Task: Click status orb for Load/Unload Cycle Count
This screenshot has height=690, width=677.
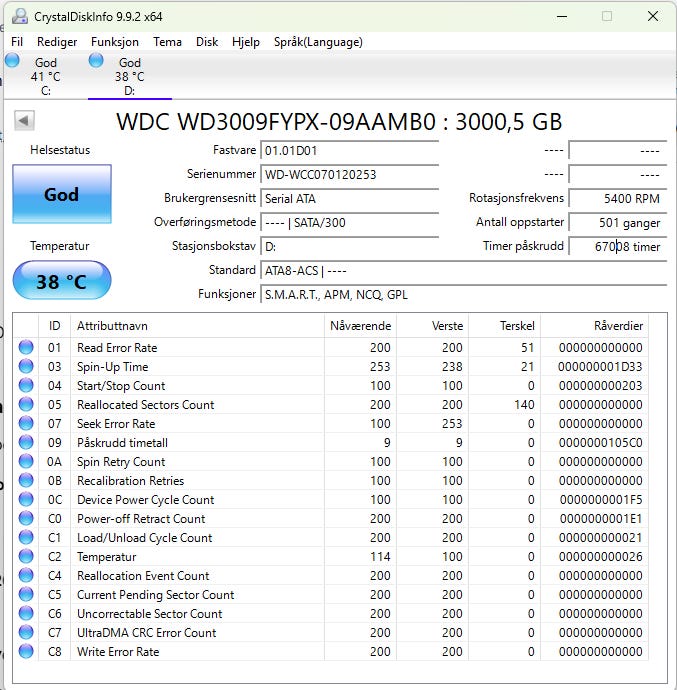Action: tap(26, 537)
